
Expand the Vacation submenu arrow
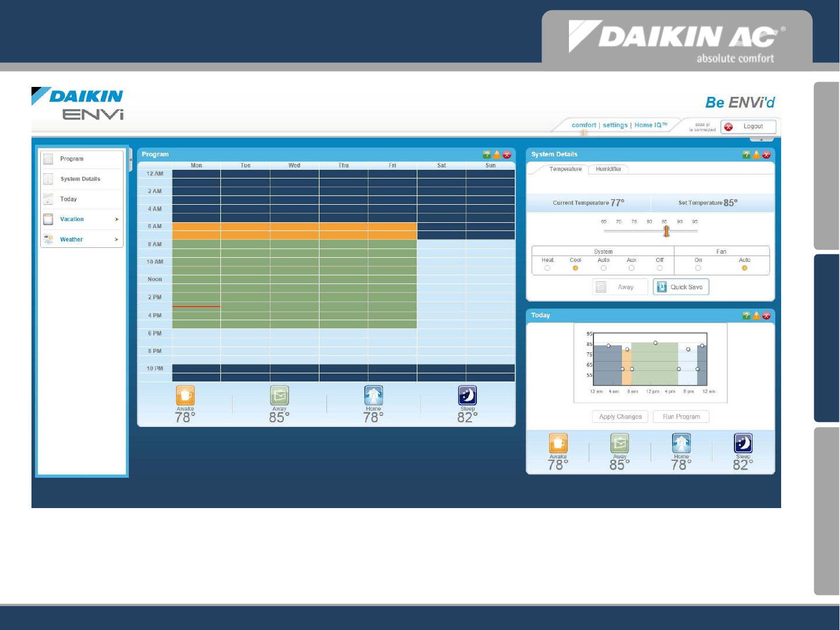tap(117, 219)
